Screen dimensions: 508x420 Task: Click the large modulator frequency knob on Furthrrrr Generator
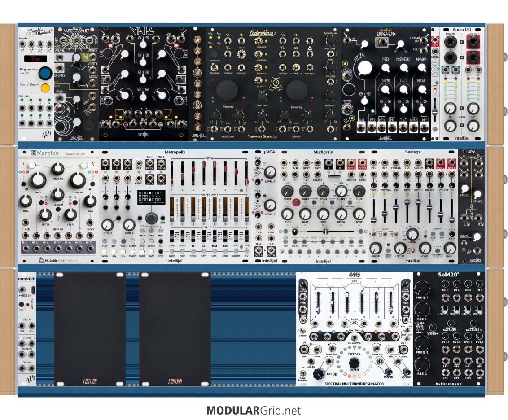coord(227,90)
